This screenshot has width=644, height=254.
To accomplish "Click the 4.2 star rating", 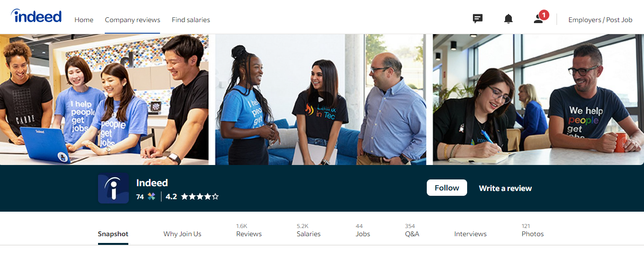I will (x=192, y=196).
